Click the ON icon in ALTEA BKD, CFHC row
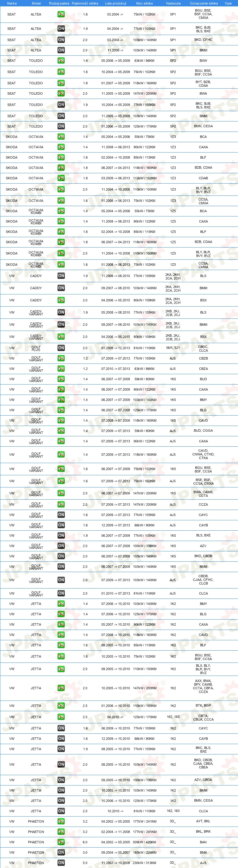 pos(61,40)
